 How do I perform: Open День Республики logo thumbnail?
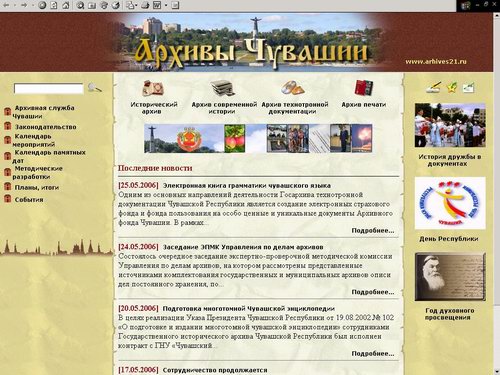[x=450, y=203]
